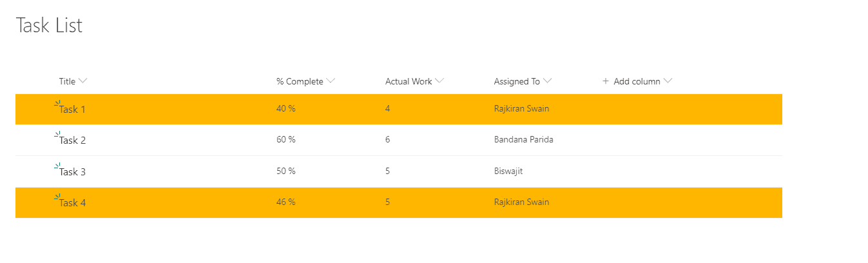Click the Add column header button
Viewport: 868px width, 263px height.
tap(637, 81)
